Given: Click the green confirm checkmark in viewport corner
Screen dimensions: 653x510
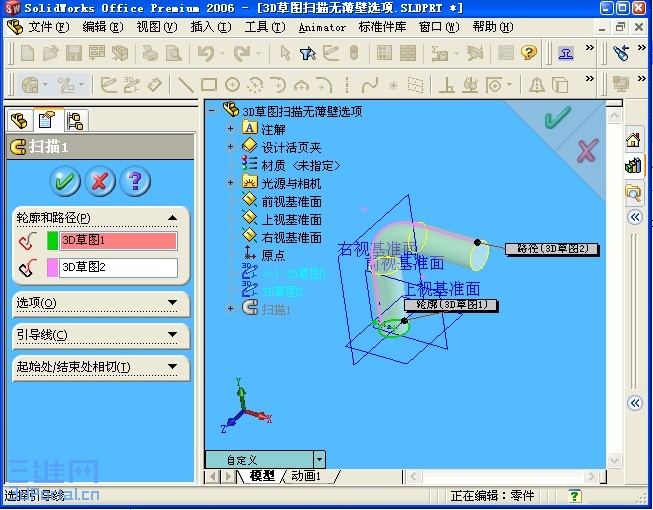Looking at the screenshot, I should click(558, 117).
